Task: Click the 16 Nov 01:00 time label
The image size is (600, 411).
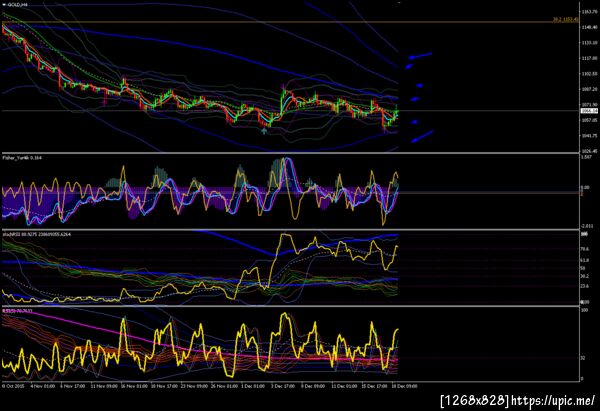Action: pos(134,386)
